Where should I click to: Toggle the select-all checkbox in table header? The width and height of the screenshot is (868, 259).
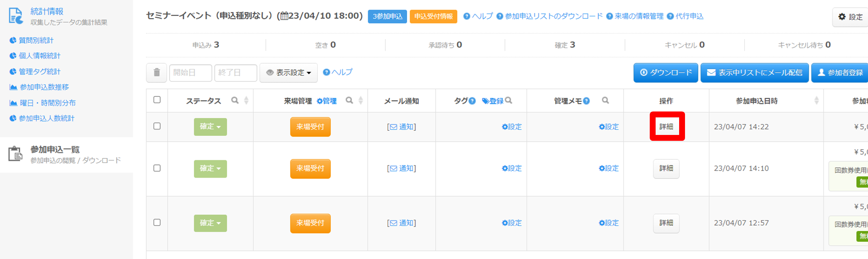click(x=157, y=100)
